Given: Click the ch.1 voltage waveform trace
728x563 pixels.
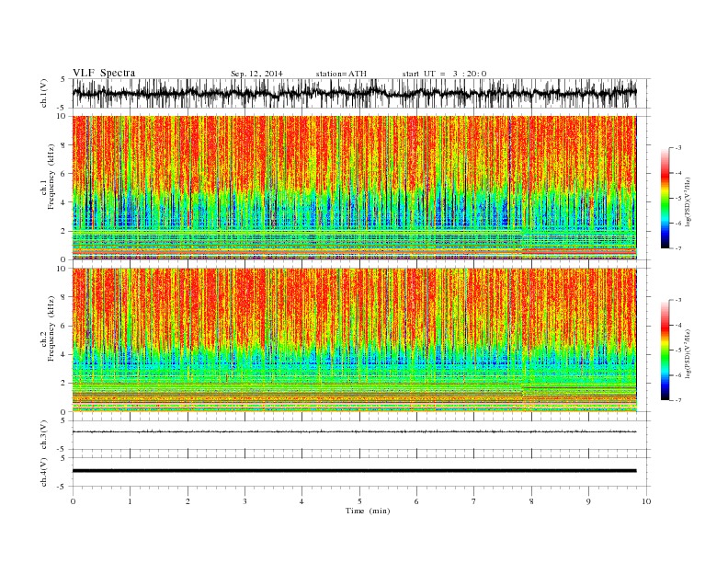Looking at the screenshot, I should click(x=354, y=93).
